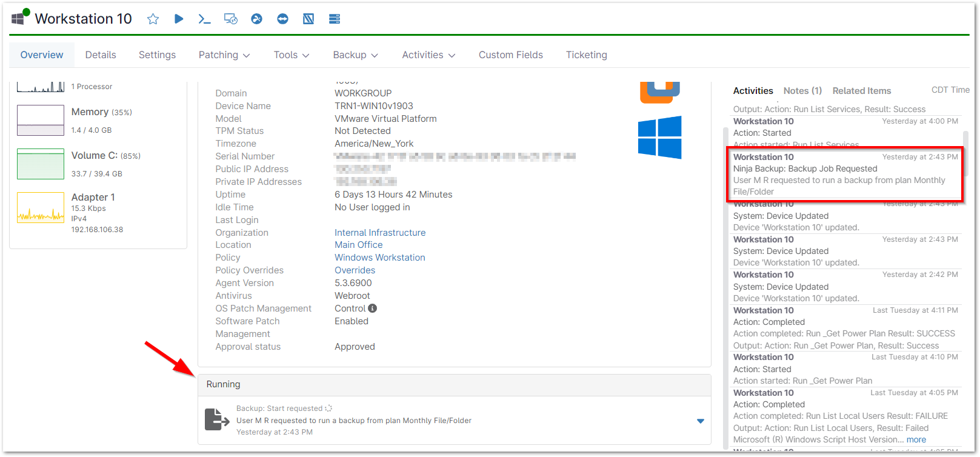Click the favorite star icon

click(153, 19)
